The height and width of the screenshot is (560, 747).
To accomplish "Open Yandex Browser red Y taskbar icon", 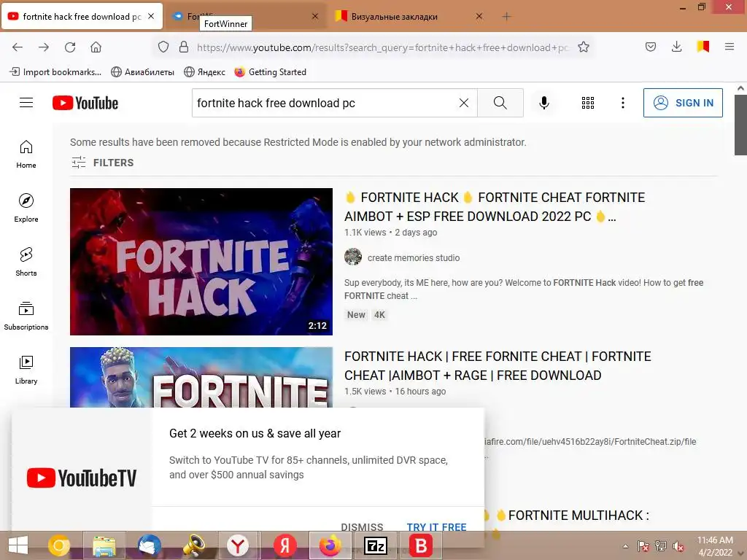I will [237, 545].
